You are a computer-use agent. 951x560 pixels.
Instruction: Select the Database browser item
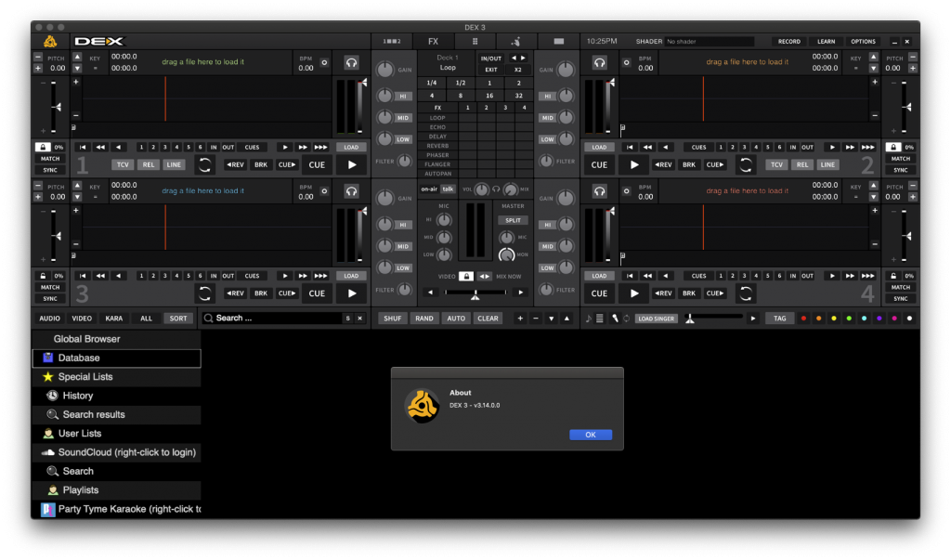click(116, 358)
